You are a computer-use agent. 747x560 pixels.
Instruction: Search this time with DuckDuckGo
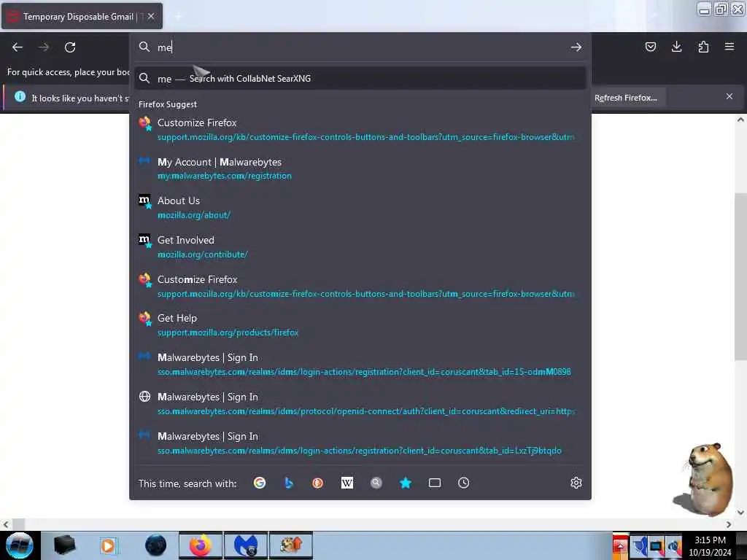point(318,483)
